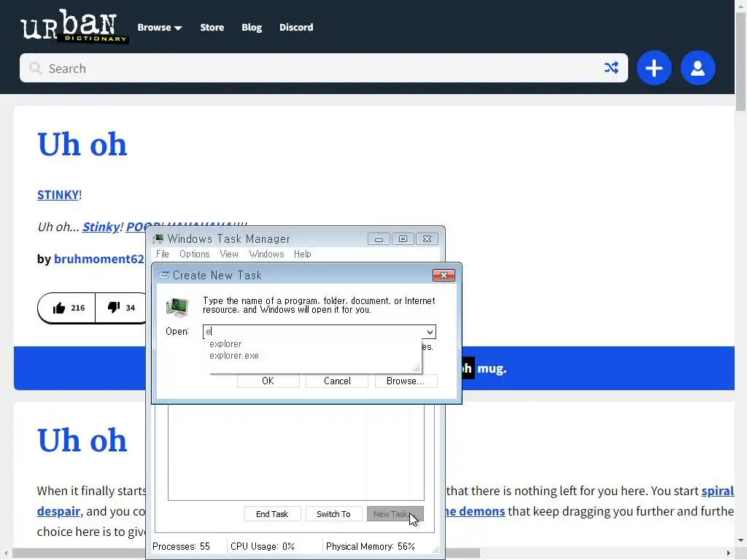
Task: Click the New Task button
Action: (x=395, y=514)
